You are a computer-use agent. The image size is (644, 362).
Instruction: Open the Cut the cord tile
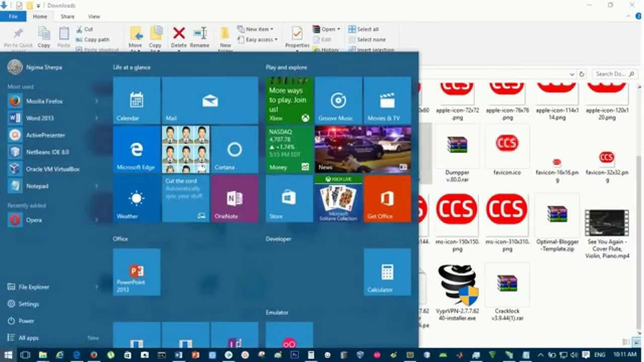click(186, 199)
